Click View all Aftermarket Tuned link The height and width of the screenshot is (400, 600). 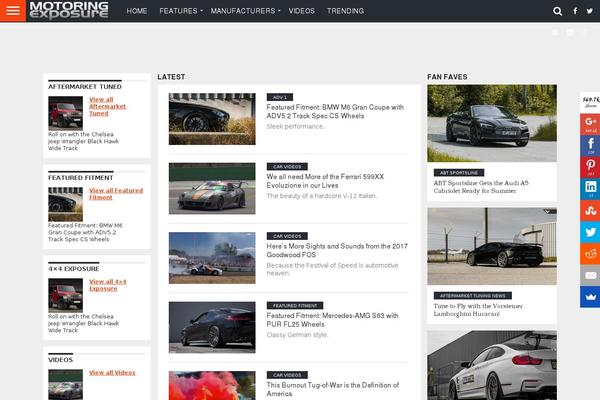[x=108, y=106]
